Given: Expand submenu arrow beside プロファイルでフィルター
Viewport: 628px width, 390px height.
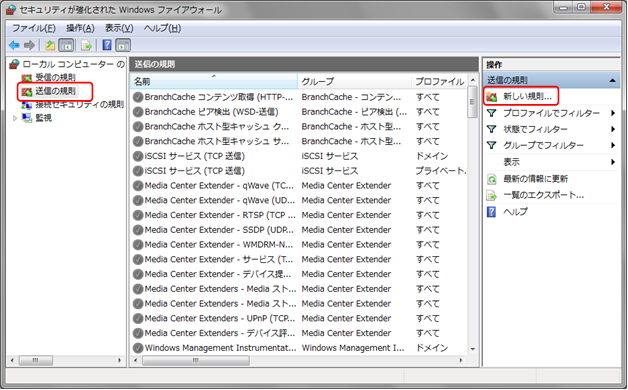Looking at the screenshot, I should (x=612, y=113).
